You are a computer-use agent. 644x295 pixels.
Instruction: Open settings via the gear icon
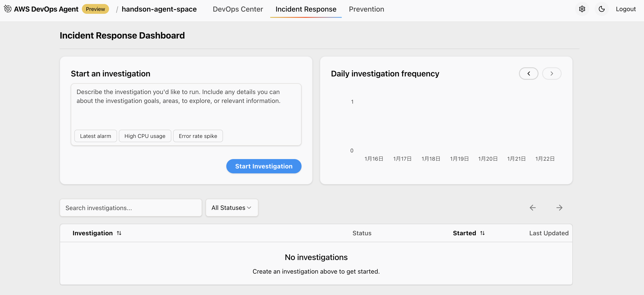tap(582, 9)
